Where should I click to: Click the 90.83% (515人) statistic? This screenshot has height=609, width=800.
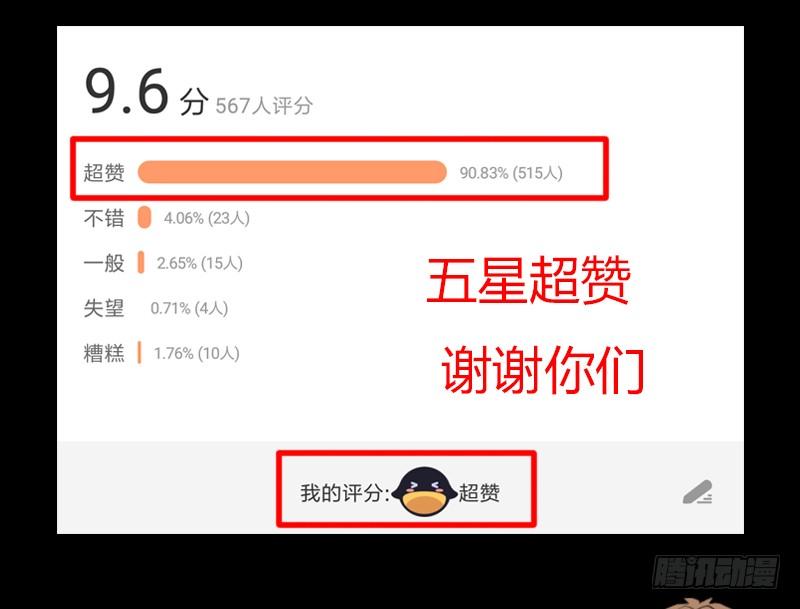pyautogui.click(x=511, y=173)
